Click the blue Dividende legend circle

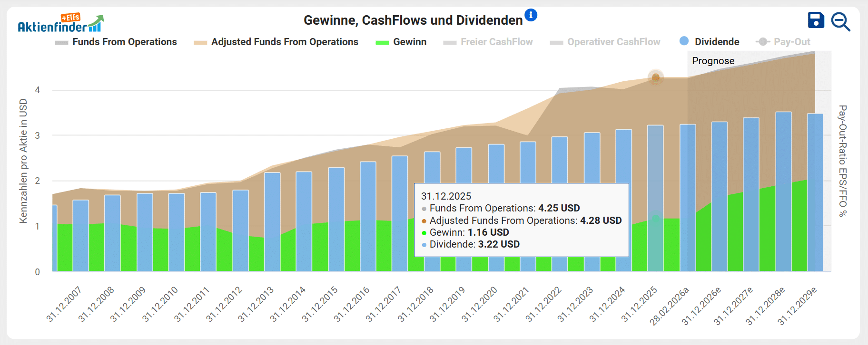coord(684,41)
